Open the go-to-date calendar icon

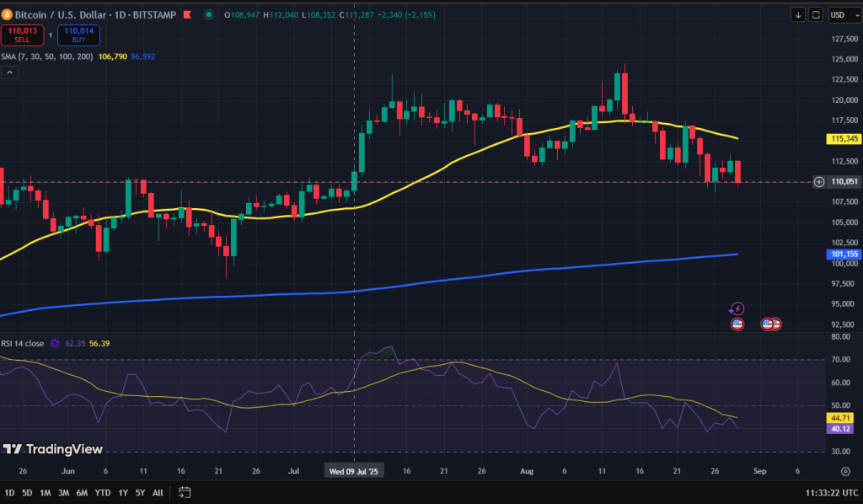[185, 492]
